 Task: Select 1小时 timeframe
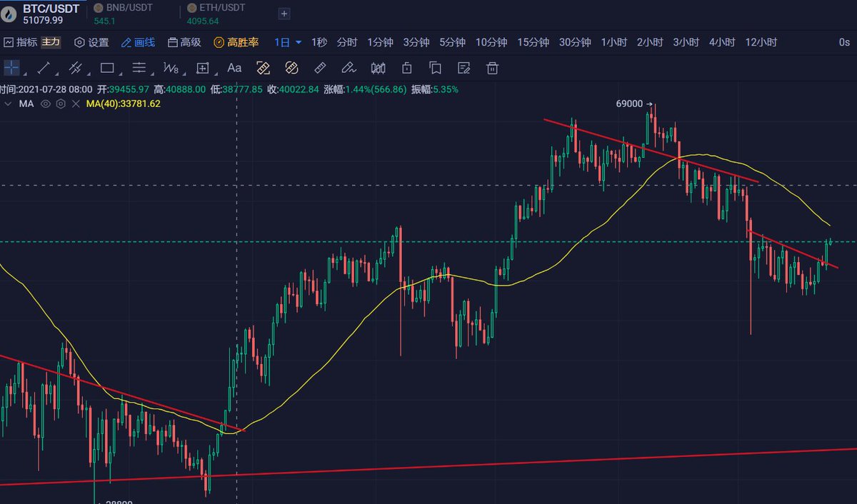[613, 42]
